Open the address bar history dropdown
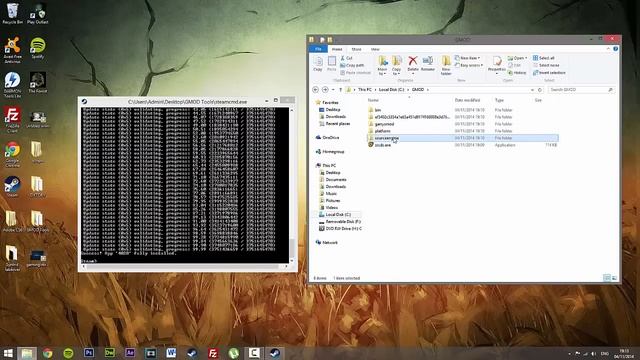 pyautogui.click(x=532, y=90)
